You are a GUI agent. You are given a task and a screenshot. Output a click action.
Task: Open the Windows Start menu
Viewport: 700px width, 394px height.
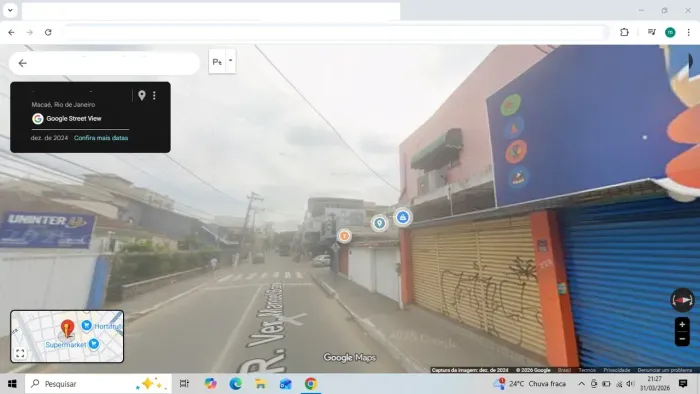pos(12,384)
